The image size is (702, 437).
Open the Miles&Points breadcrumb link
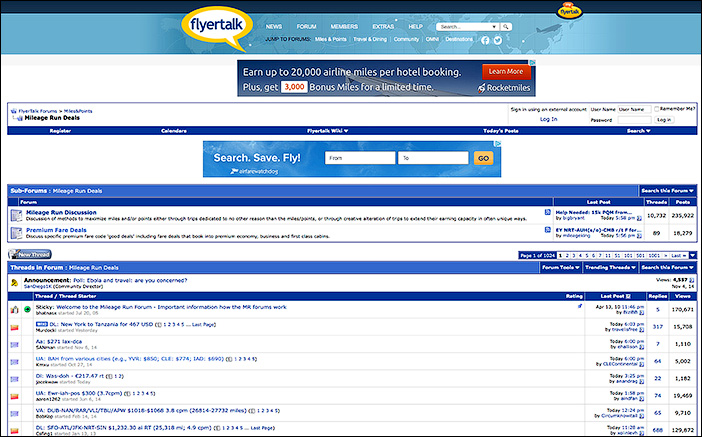coord(78,111)
